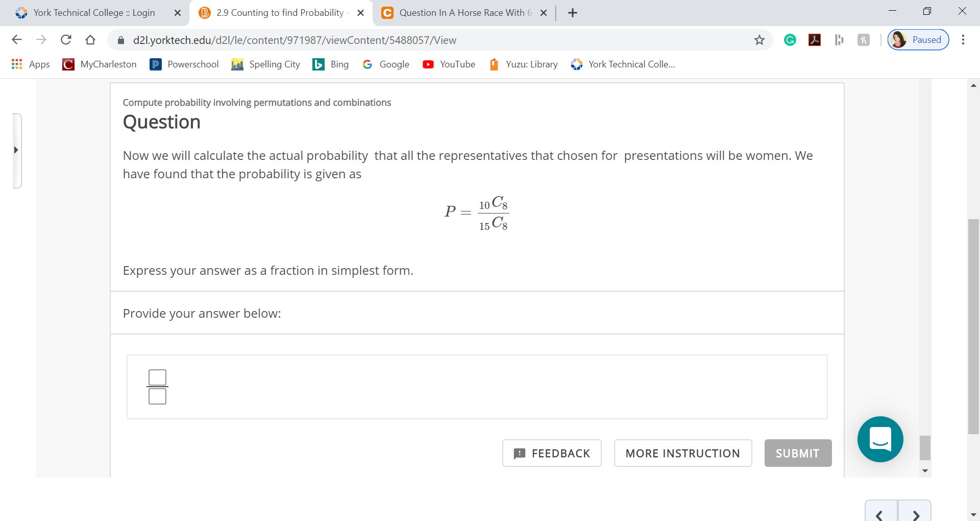
Task: Open the Bing bookmark
Action: coord(330,64)
